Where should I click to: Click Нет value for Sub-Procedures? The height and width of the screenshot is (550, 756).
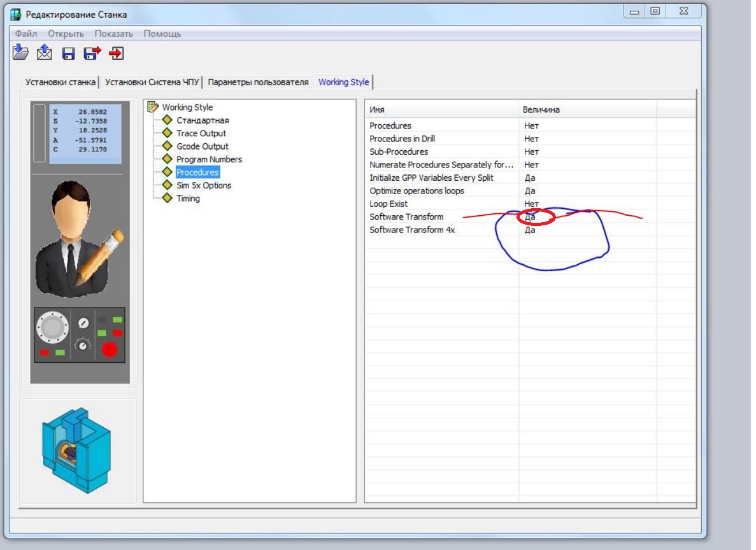point(531,152)
